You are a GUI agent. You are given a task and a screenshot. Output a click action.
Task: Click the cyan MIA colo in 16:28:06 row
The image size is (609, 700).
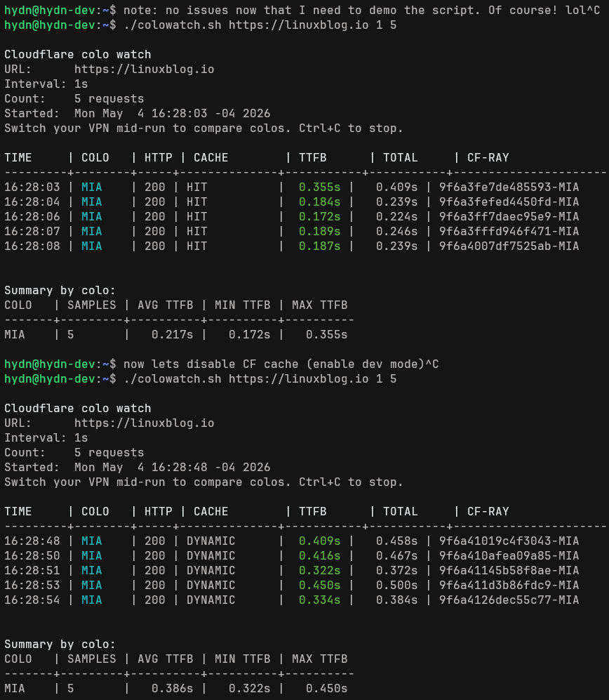click(91, 216)
